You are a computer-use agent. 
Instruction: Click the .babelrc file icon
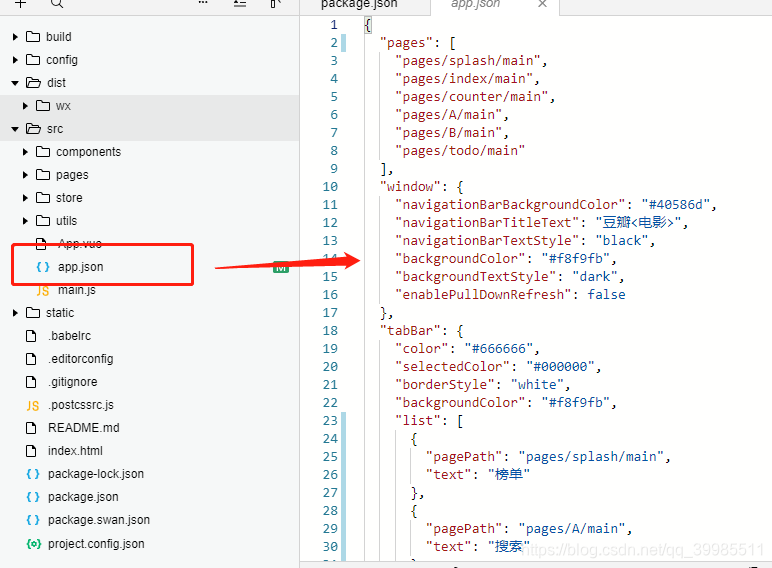31,336
